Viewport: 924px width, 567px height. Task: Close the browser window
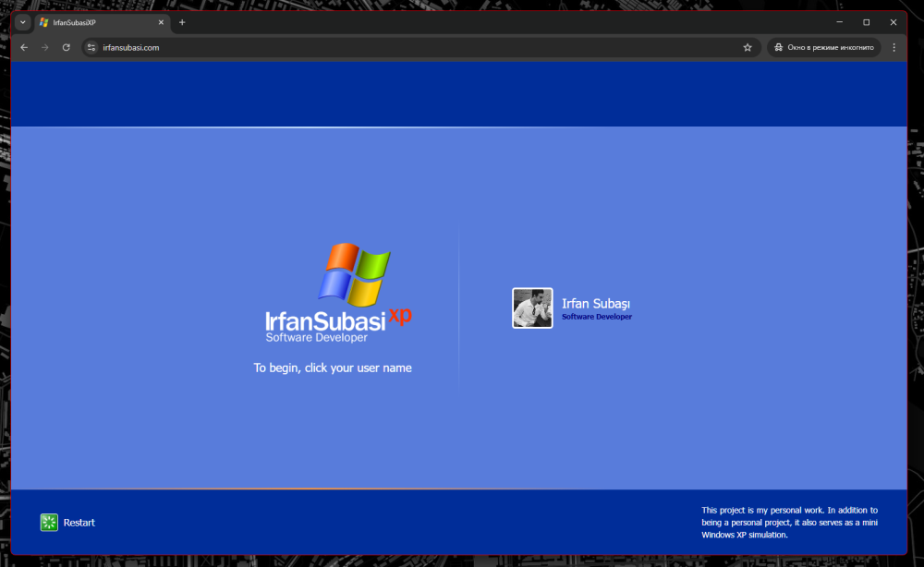(894, 22)
